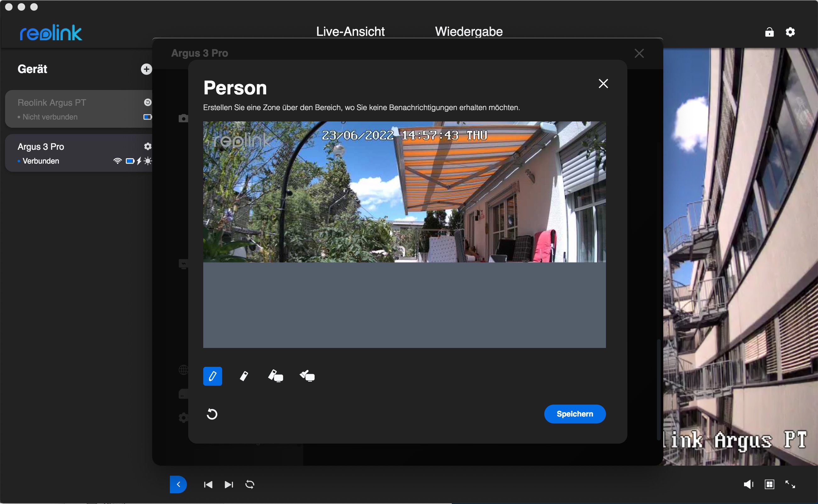Screen dimensions: 818x504
Task: Switch to Live-Ansicht tab
Action: 350,31
